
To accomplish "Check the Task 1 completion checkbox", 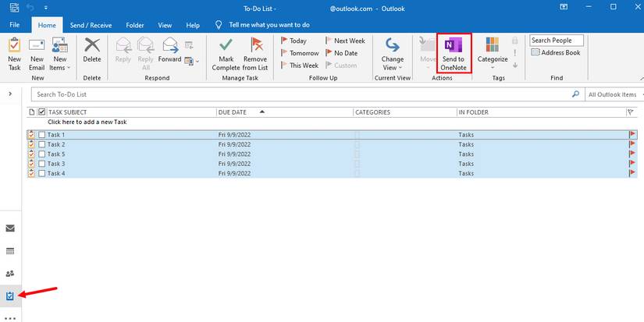I will pos(42,135).
